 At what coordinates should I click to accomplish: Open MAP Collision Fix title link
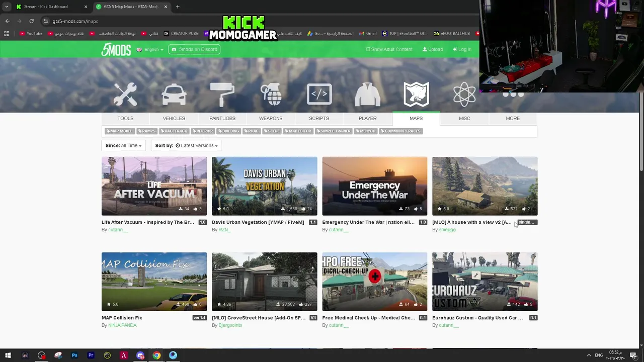click(122, 318)
